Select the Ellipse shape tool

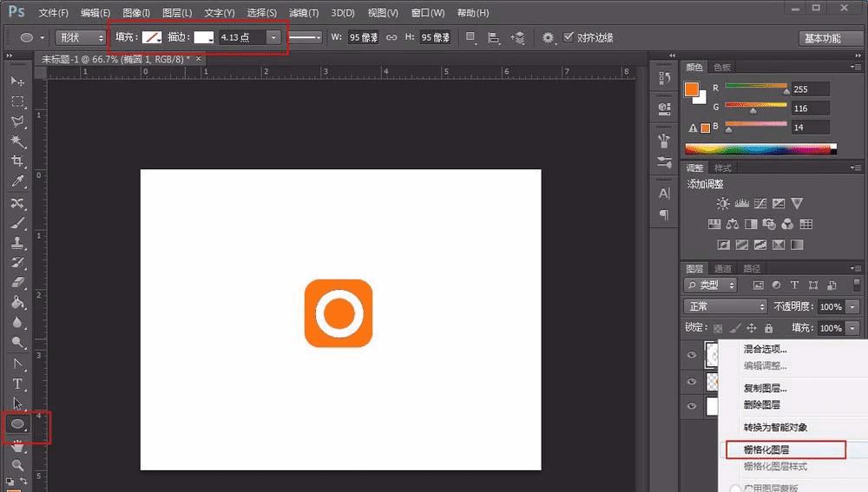[x=17, y=424]
